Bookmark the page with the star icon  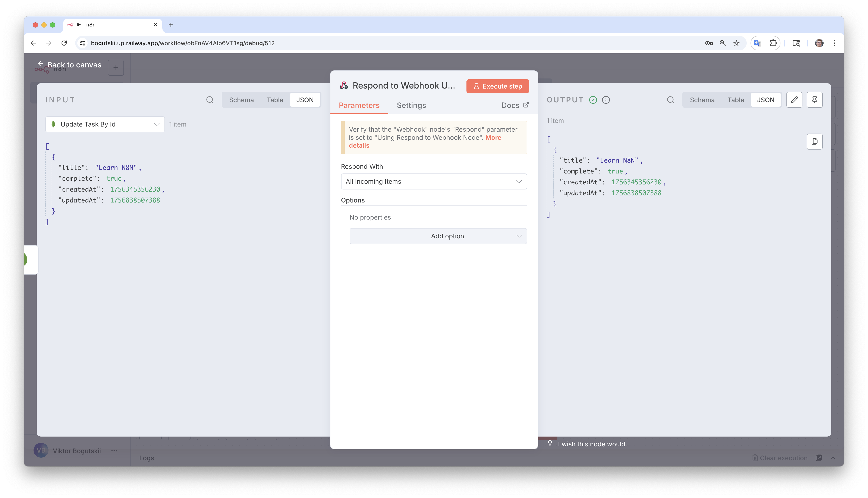[737, 43]
